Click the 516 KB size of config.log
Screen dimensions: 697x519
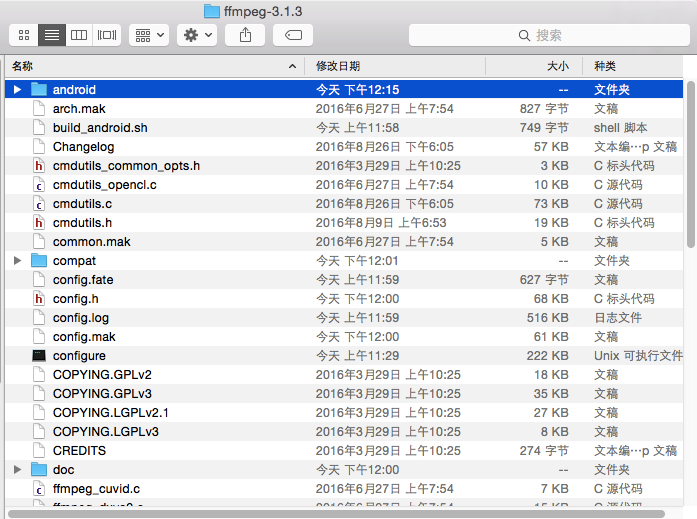547,318
